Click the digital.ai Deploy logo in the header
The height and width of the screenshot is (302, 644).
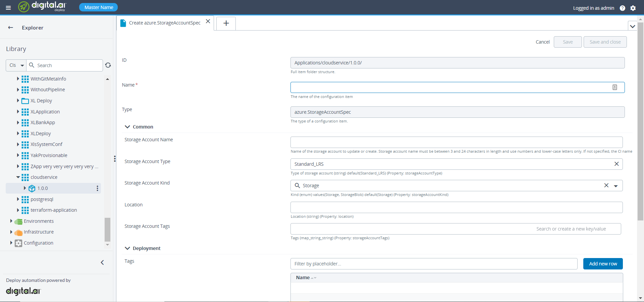(x=42, y=7)
